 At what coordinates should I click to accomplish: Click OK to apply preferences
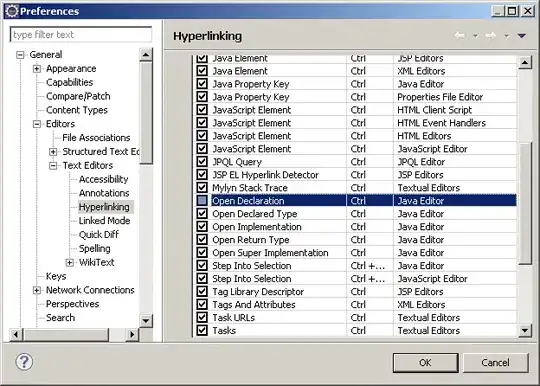tap(425, 363)
